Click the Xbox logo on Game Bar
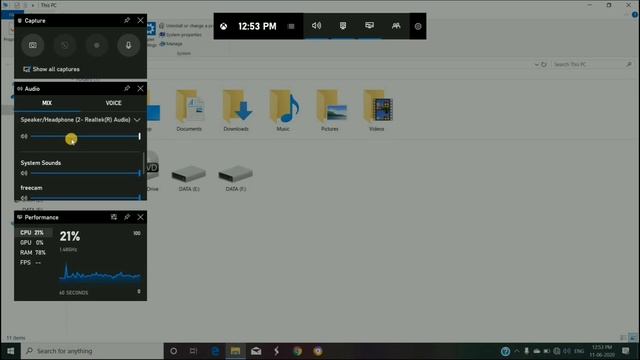Screen dimensions: 640x360 (x=224, y=27)
